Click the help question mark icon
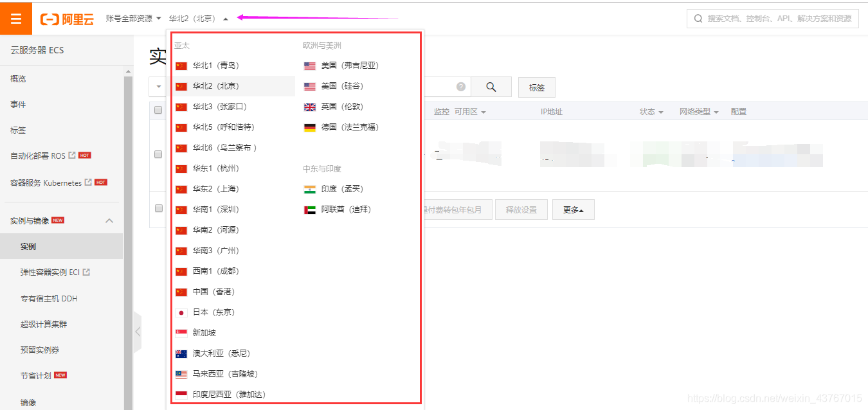Screen dimensions: 868x410 (x=461, y=87)
